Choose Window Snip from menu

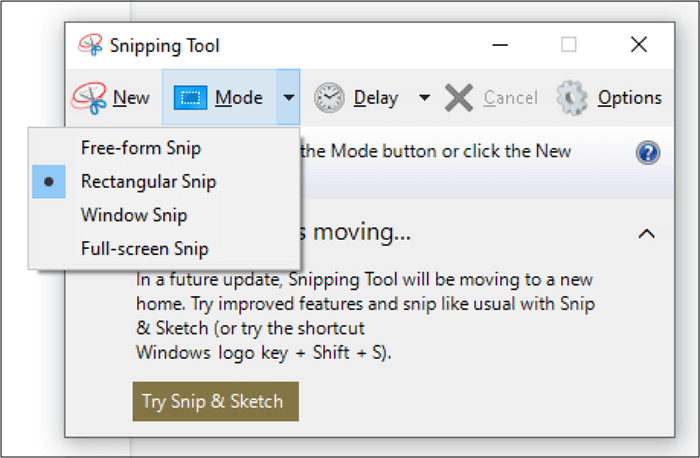coord(134,215)
